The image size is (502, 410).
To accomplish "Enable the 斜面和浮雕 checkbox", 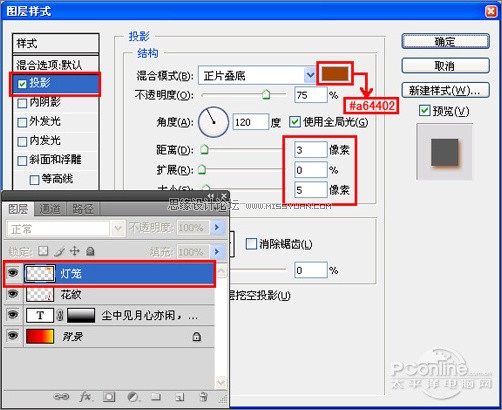I will (22, 161).
